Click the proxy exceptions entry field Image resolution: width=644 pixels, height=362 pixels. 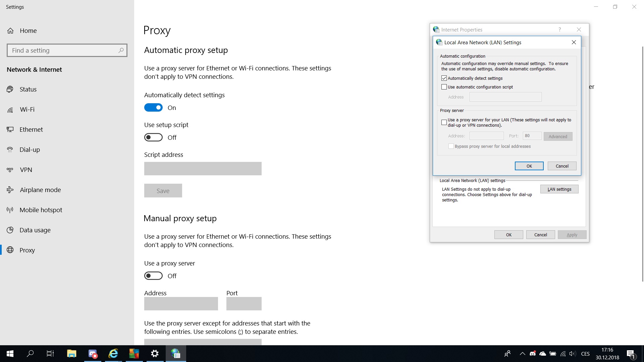pyautogui.click(x=203, y=342)
